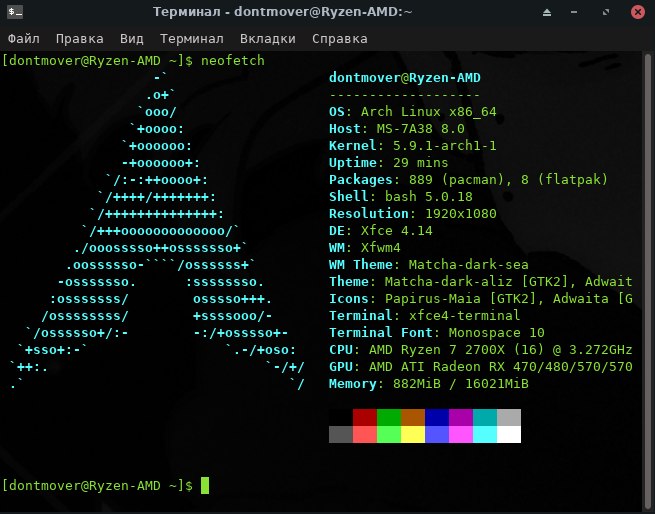Image resolution: width=655 pixels, height=514 pixels.
Task: Click the window title 'Терминал - dontmover@Ryzen-AMD:~'
Action: click(x=283, y=12)
